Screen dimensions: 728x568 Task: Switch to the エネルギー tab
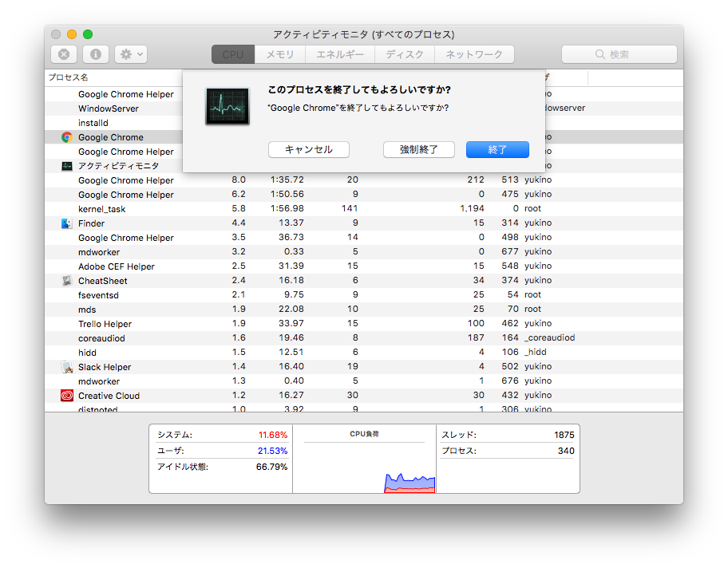pos(340,54)
